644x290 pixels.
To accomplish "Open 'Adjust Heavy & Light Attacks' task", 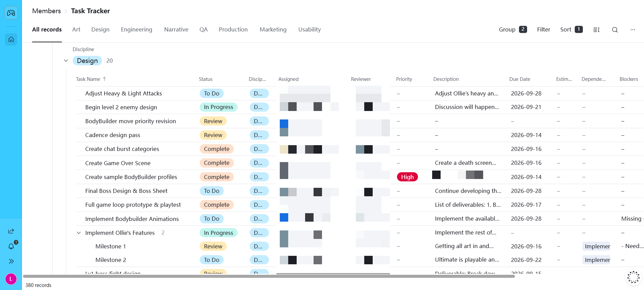I will pos(124,93).
